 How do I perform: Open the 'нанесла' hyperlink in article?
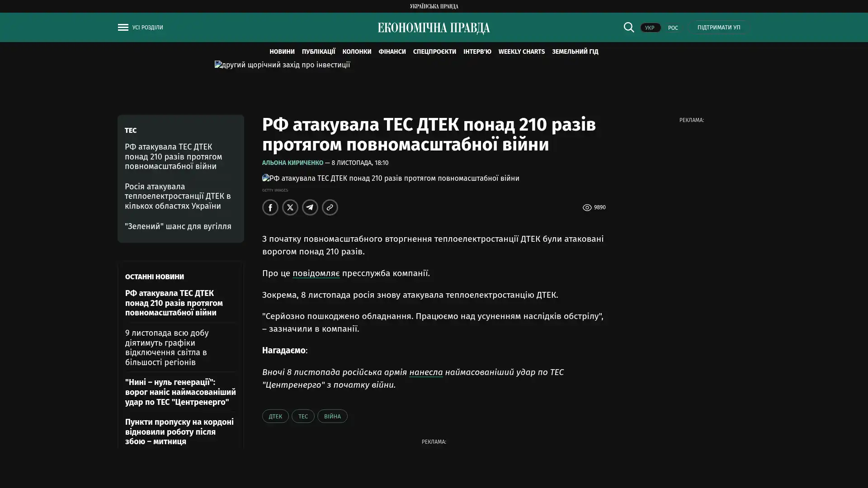pos(425,372)
